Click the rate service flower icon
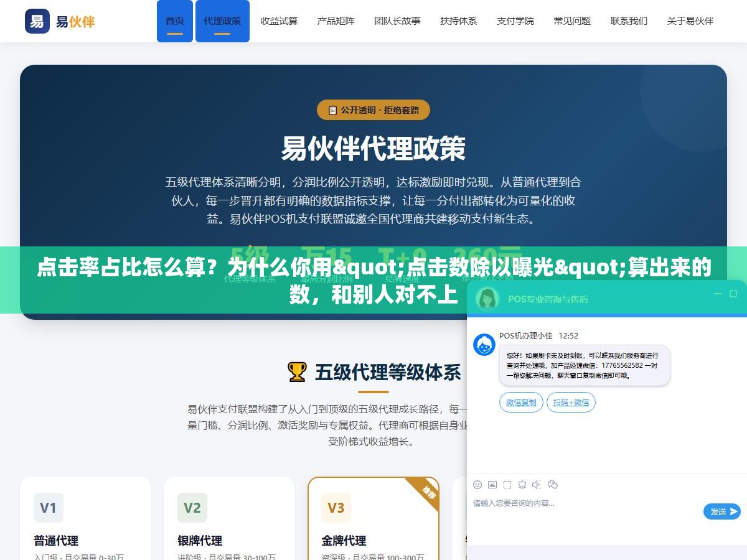Image resolution: width=747 pixels, height=560 pixels. pos(522,484)
